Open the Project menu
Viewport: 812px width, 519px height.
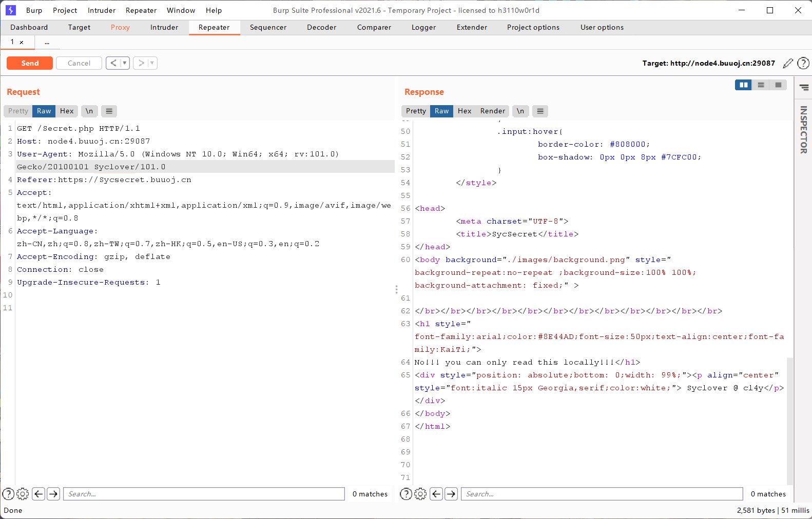point(65,10)
